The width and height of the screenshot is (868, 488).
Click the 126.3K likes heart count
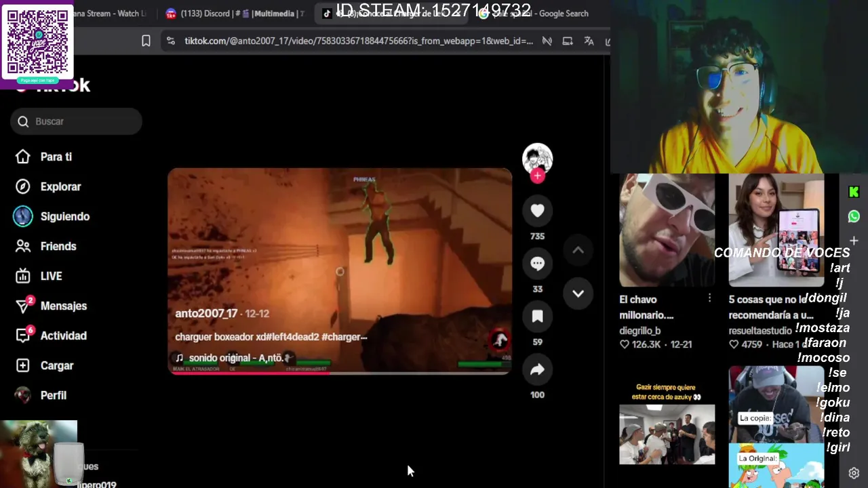[x=642, y=344]
